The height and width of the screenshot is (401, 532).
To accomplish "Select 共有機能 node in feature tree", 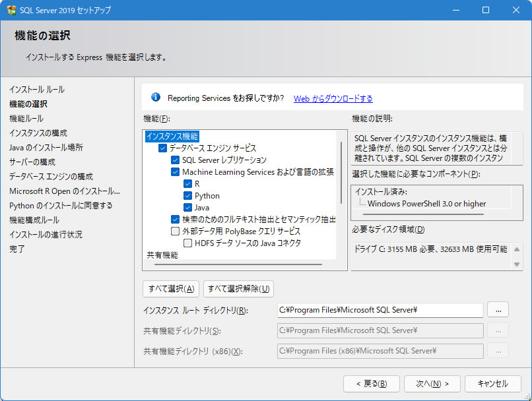I will coord(162,255).
